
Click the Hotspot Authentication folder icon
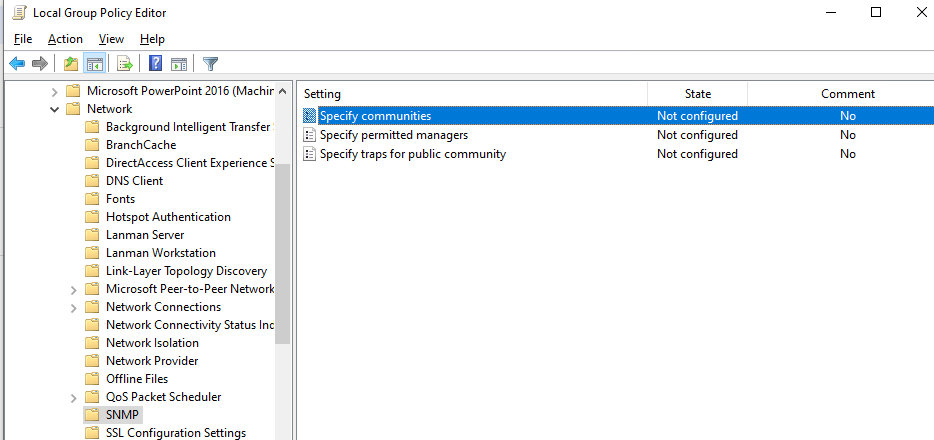(x=92, y=217)
